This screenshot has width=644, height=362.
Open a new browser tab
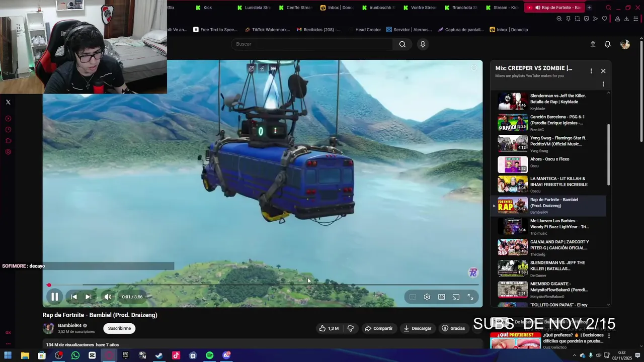point(589,8)
